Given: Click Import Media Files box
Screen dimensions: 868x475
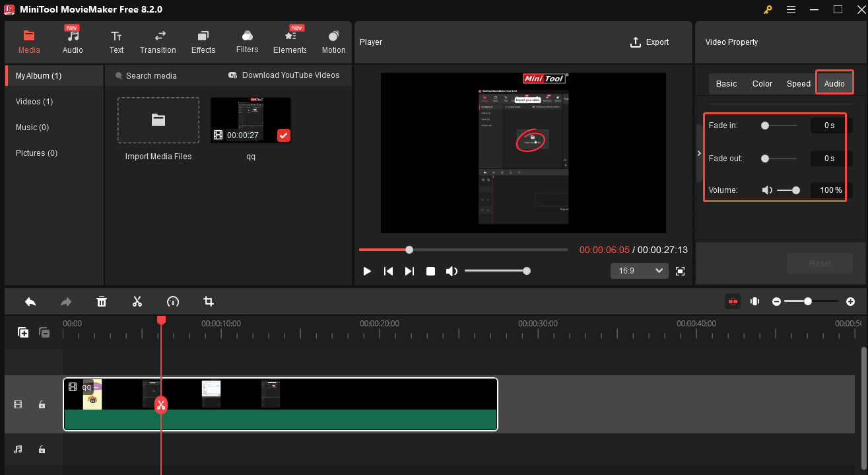Looking at the screenshot, I should tap(158, 120).
